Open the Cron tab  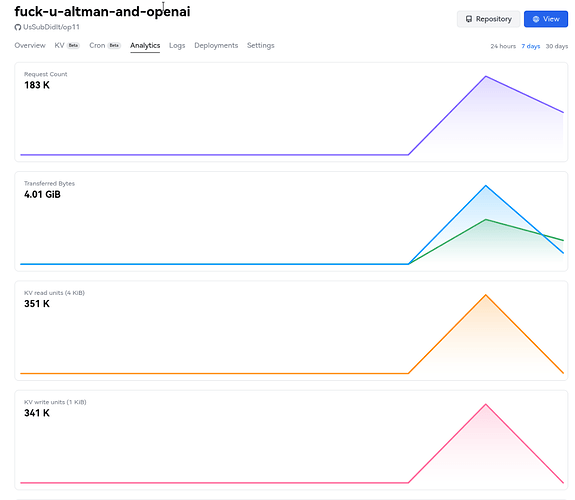pyautogui.click(x=97, y=45)
